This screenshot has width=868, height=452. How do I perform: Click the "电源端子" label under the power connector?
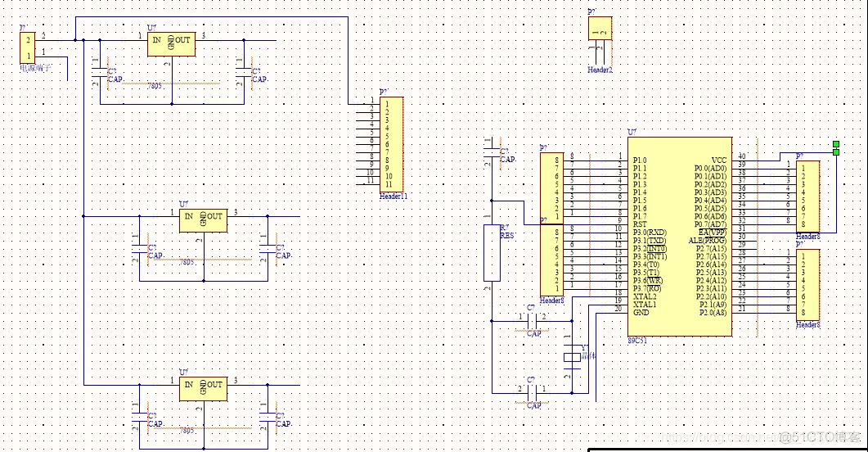35,68
